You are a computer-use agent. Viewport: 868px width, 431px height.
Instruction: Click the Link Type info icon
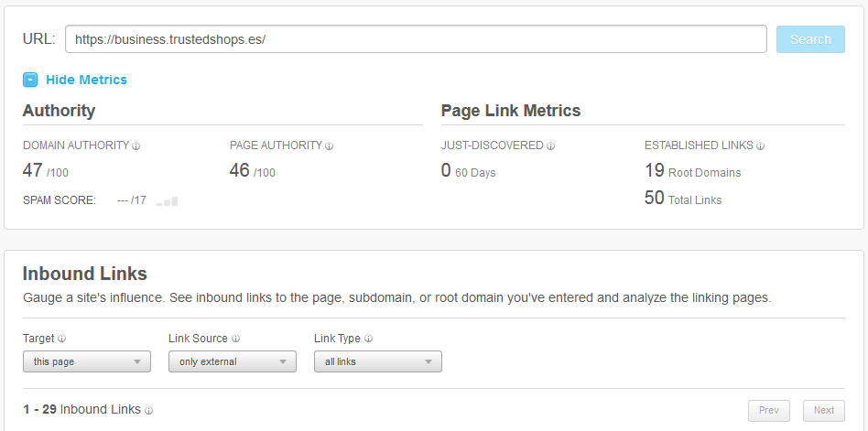point(368,339)
